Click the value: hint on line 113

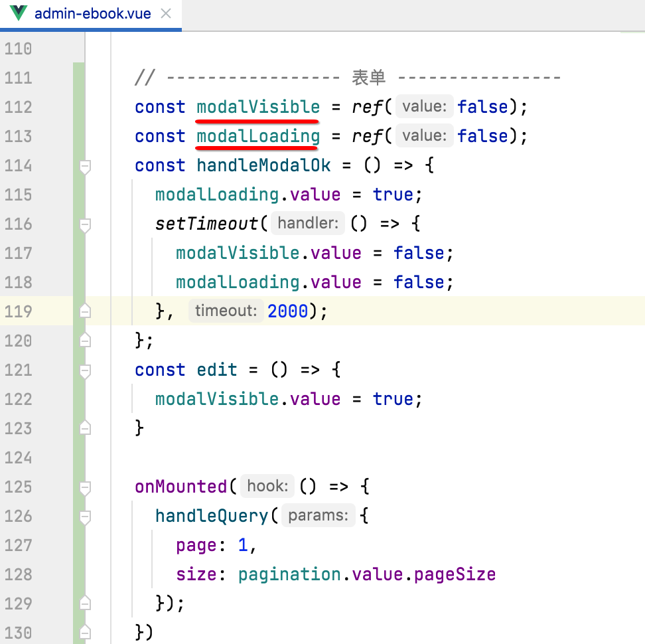point(425,136)
